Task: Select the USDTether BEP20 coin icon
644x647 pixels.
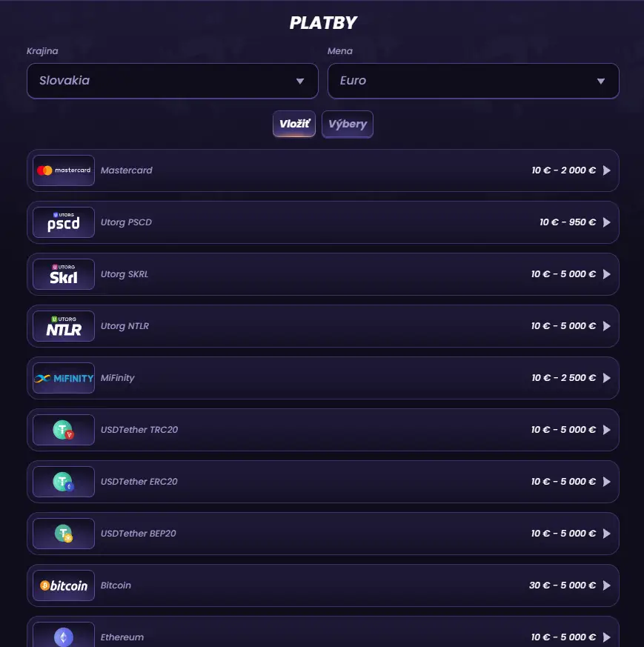Action: coord(64,534)
